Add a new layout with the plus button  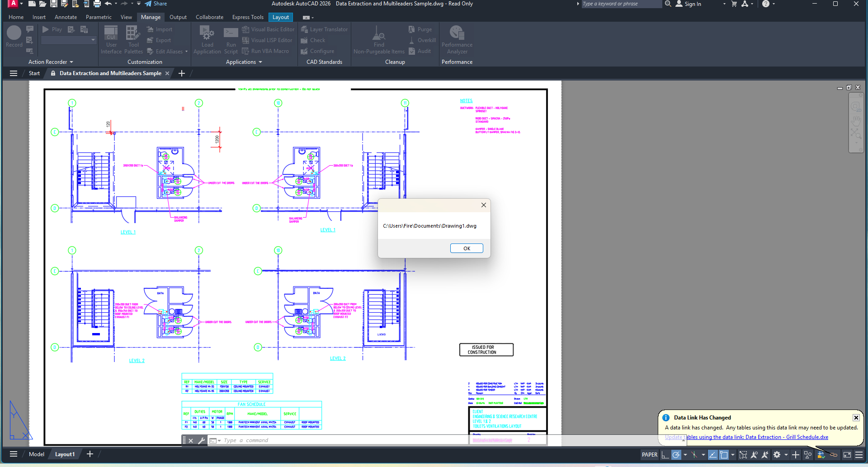point(90,454)
